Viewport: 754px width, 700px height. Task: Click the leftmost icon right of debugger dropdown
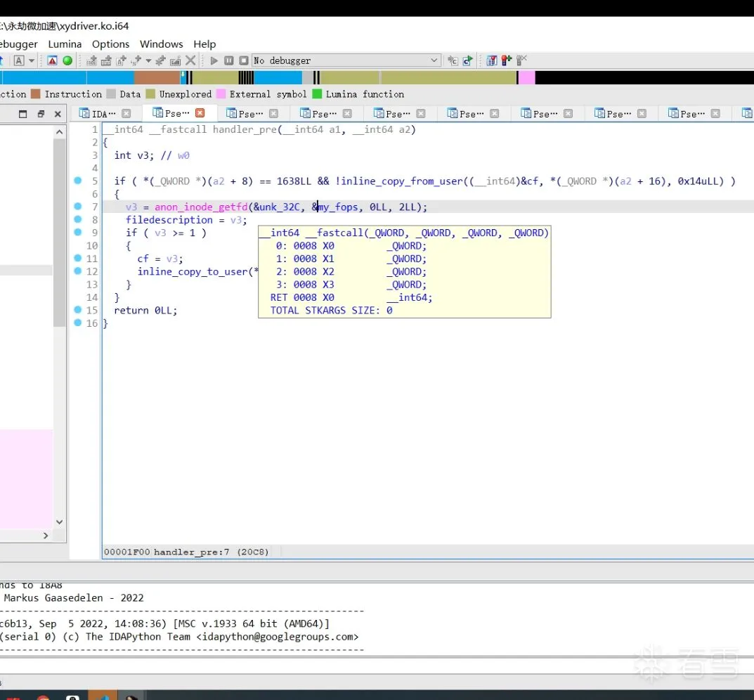click(453, 60)
